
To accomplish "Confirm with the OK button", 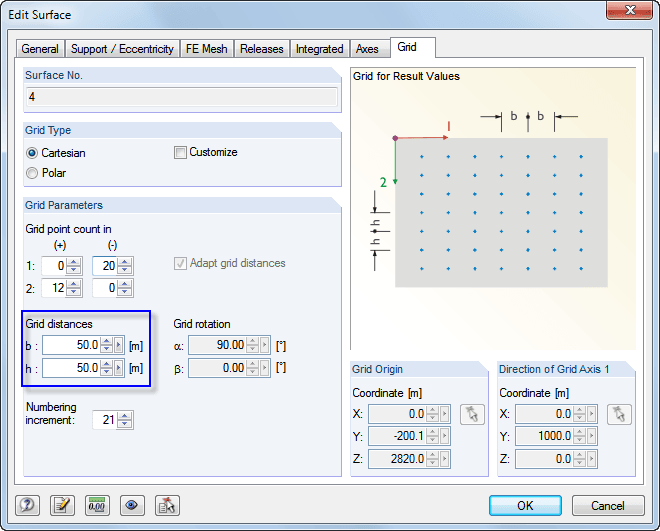I will (x=525, y=505).
